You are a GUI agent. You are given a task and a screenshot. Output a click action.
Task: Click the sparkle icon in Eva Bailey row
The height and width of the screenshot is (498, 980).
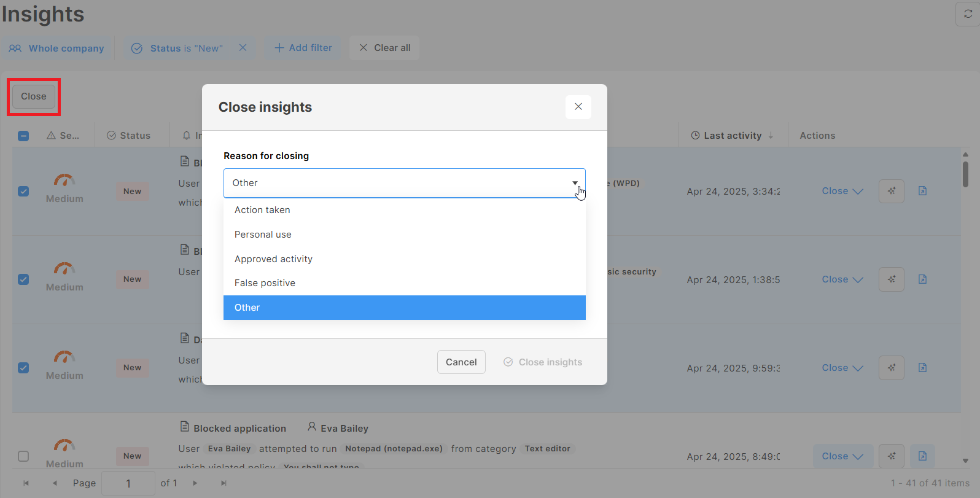(x=891, y=456)
